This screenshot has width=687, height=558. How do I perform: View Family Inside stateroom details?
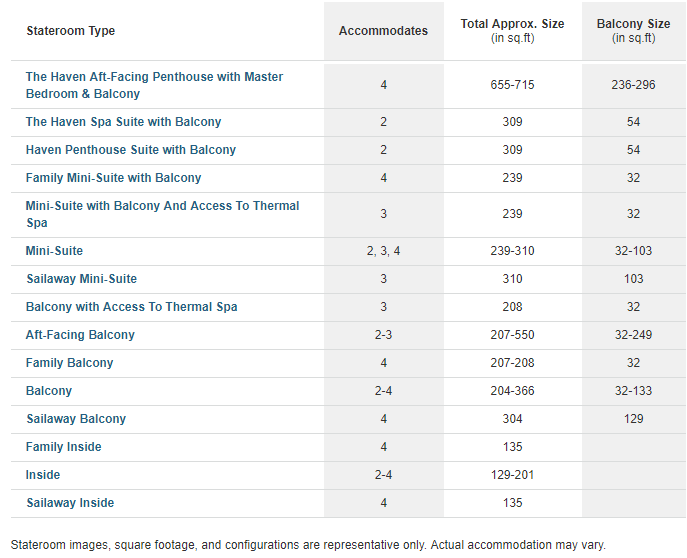pos(64,447)
